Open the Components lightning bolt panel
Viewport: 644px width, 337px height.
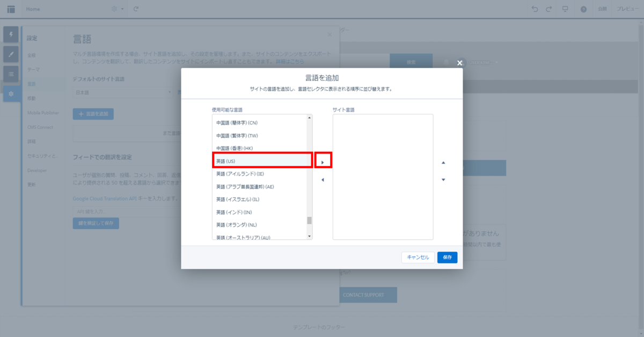click(11, 35)
